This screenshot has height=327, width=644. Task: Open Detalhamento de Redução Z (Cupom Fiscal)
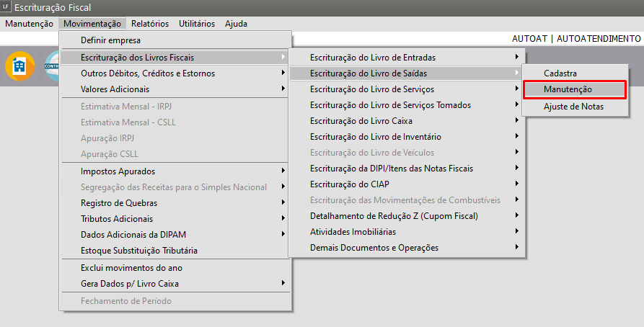[394, 215]
